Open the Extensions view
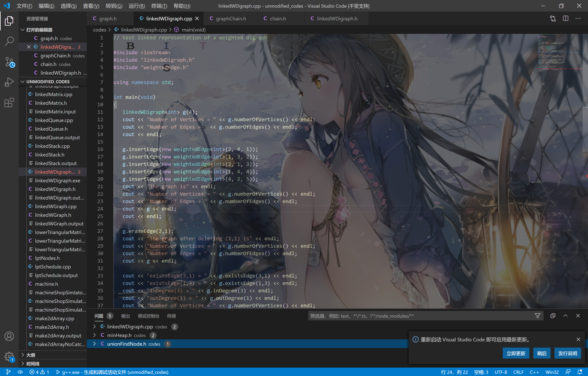This screenshot has width=588, height=376. (9, 103)
